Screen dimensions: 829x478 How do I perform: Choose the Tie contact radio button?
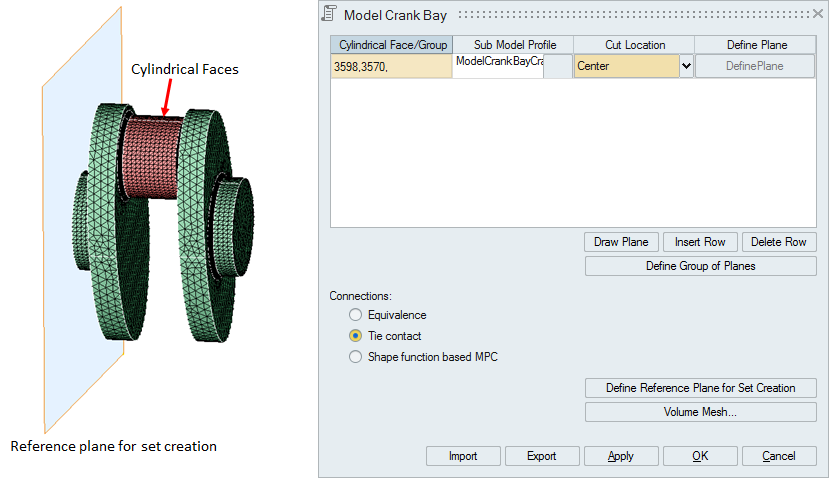355,336
